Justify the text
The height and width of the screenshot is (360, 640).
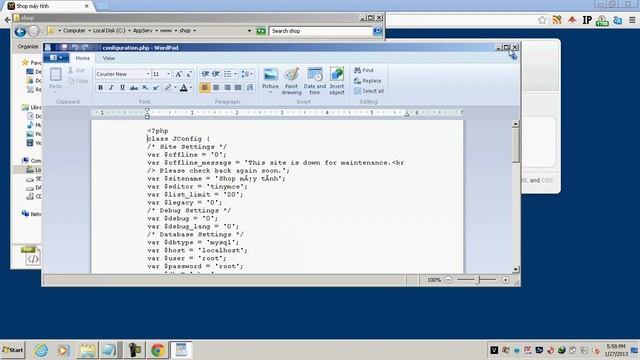pos(238,87)
